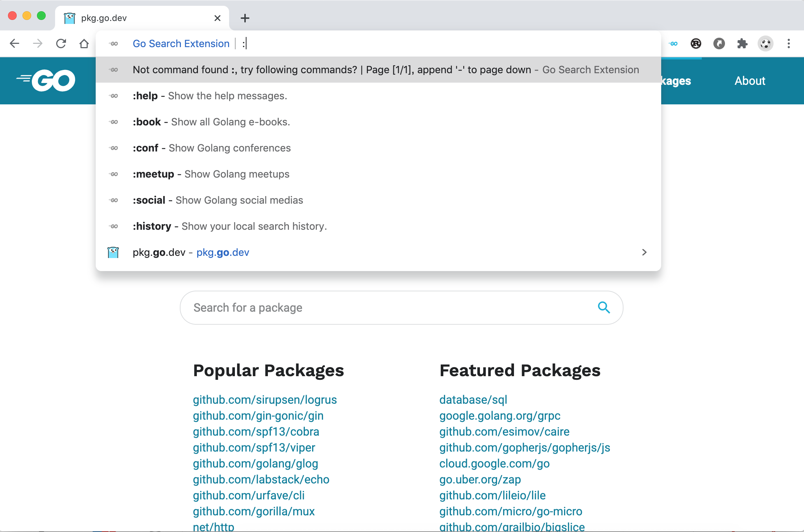Open github.com/micro/go-micro package
This screenshot has height=532, width=804.
click(x=511, y=511)
